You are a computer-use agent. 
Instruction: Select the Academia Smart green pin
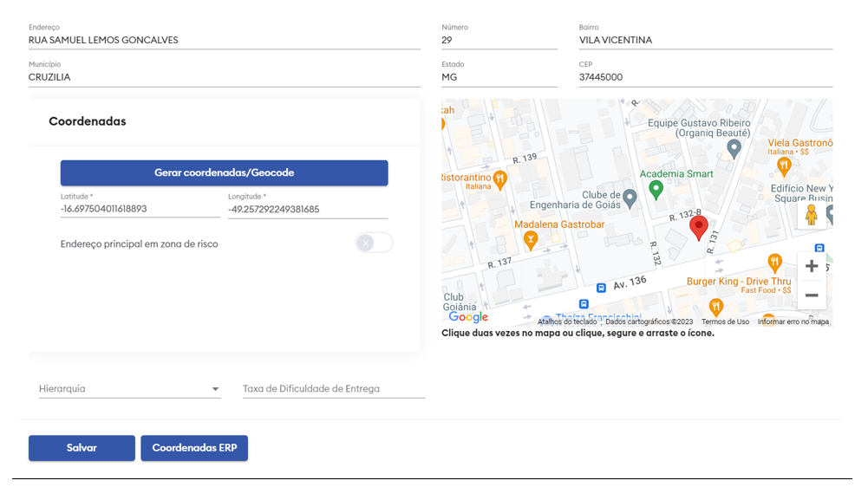656,188
